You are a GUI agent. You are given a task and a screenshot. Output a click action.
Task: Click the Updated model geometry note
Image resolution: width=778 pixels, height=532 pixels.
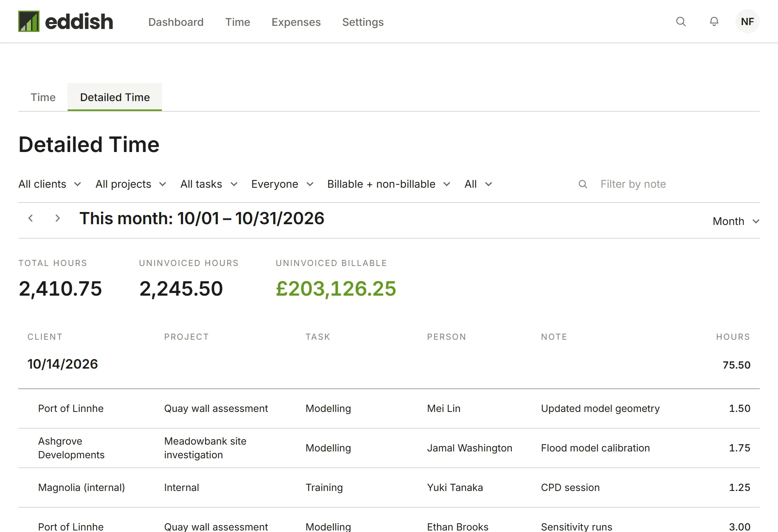coord(600,408)
